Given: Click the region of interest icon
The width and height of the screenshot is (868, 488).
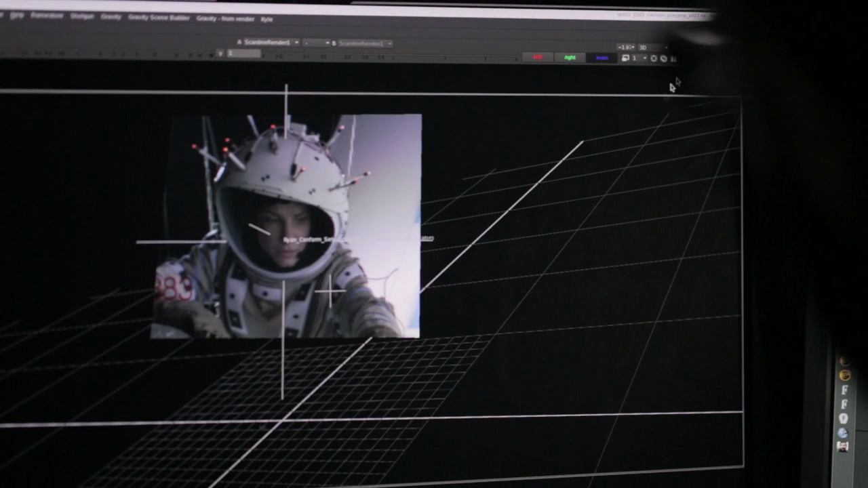Looking at the screenshot, I should pos(654,58).
